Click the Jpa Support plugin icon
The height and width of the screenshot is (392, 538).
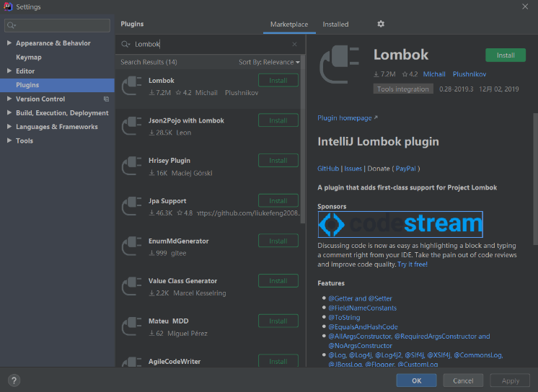(x=131, y=207)
